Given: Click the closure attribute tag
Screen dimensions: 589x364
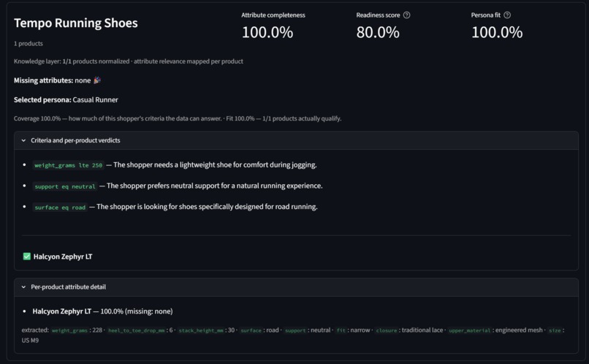Looking at the screenshot, I should tap(386, 330).
